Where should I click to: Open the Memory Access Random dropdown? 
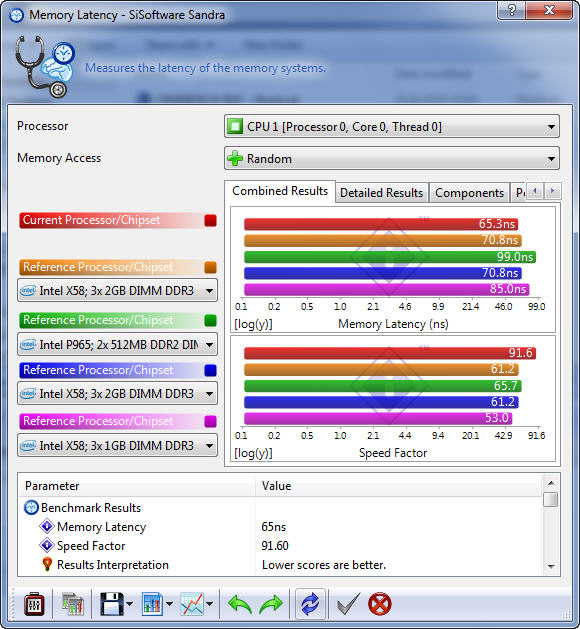point(392,158)
